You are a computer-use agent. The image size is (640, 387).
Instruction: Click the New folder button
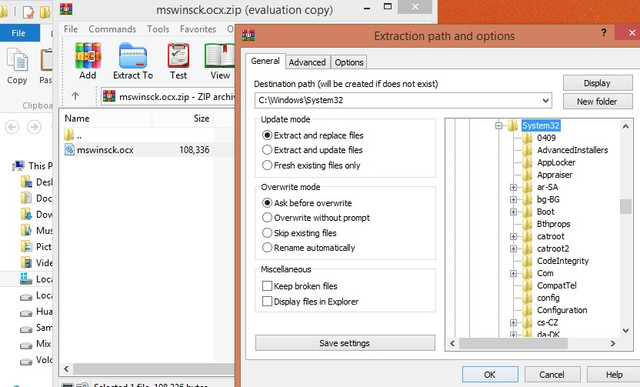tap(598, 101)
